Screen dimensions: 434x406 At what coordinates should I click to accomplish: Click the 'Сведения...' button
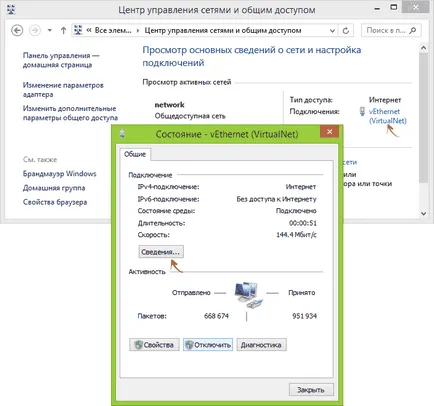pyautogui.click(x=161, y=252)
